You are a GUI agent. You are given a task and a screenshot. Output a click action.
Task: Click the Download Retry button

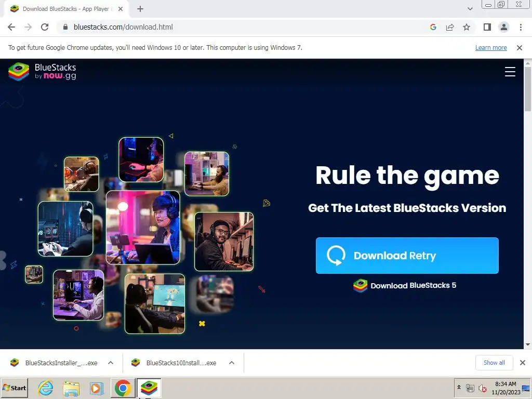pyautogui.click(x=407, y=256)
